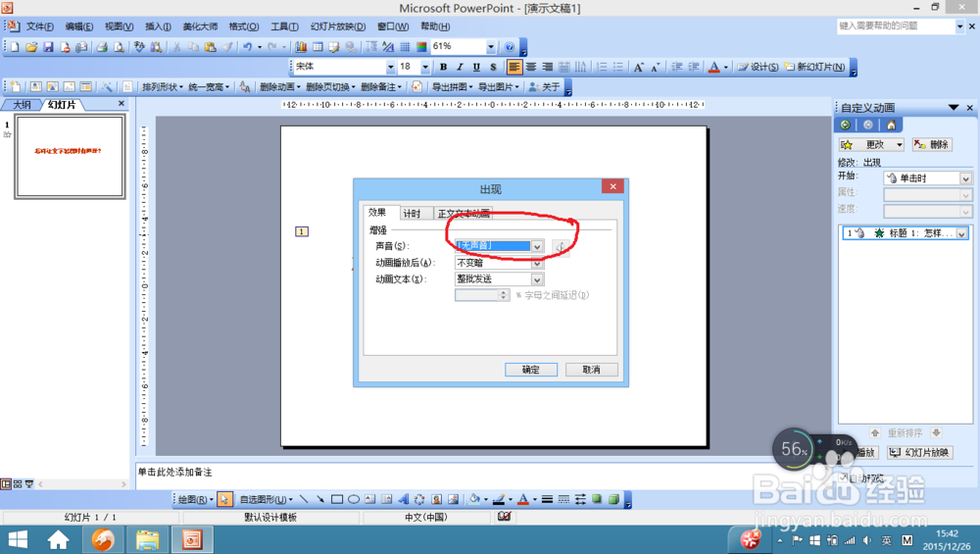Open the 声音 sound dropdown in the dialog
The height and width of the screenshot is (554, 980).
pyautogui.click(x=537, y=246)
